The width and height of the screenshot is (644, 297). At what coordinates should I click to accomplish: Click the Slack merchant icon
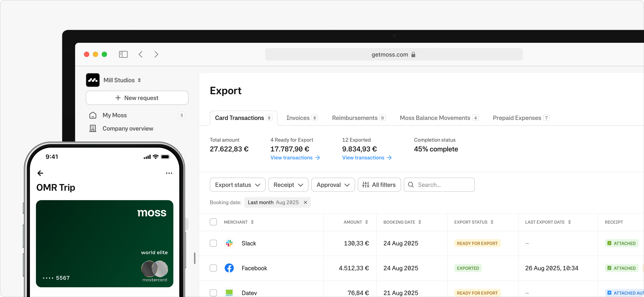point(229,243)
